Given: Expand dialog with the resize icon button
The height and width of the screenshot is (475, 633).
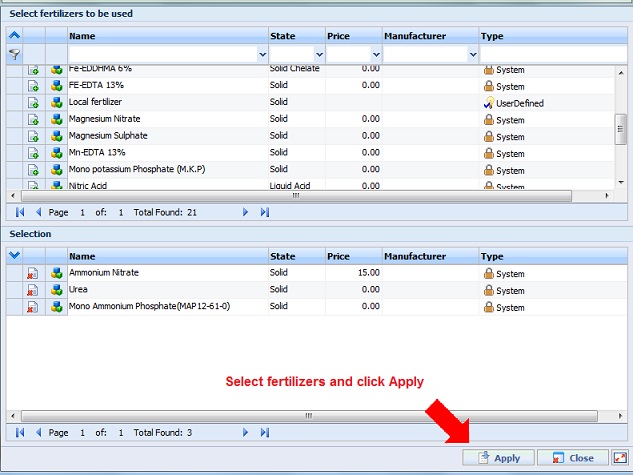Looking at the screenshot, I should tap(620, 458).
